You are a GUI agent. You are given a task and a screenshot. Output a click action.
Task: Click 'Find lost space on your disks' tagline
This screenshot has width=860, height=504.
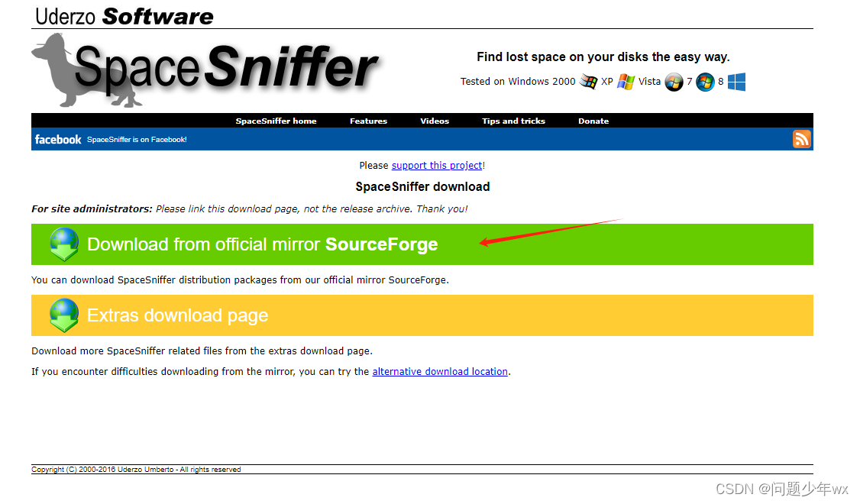(x=603, y=57)
